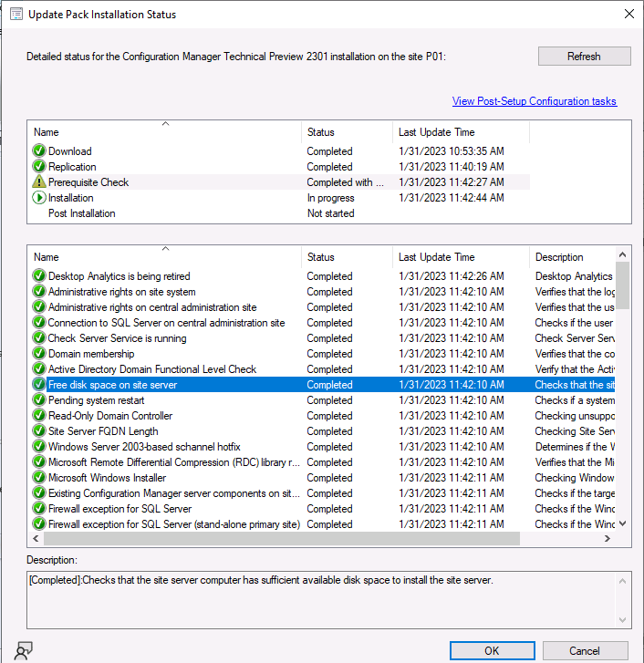Sort prerequisite list by Description column header
The width and height of the screenshot is (644, 663).
tap(573, 257)
